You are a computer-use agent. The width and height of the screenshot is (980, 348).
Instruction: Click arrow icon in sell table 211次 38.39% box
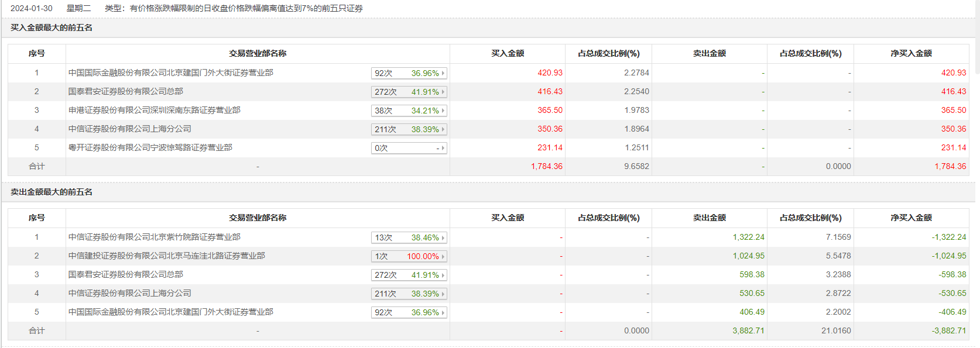pos(443,294)
